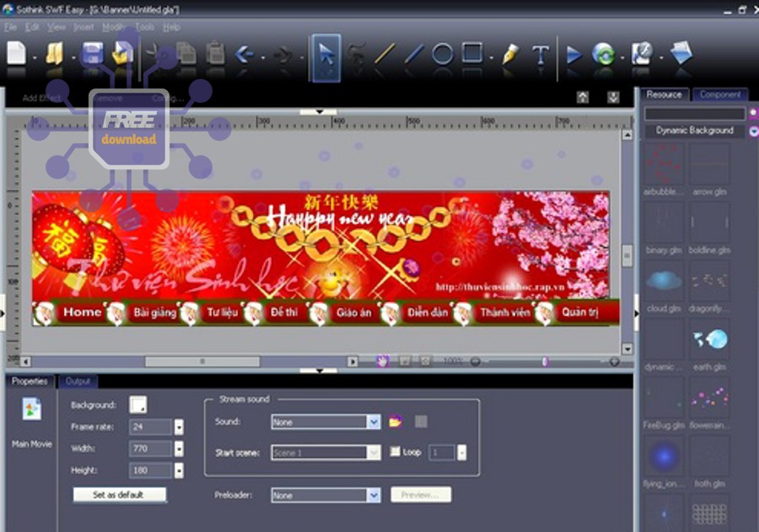Click the Loop count stepper
Image resolution: width=759 pixels, height=532 pixels.
point(462,453)
